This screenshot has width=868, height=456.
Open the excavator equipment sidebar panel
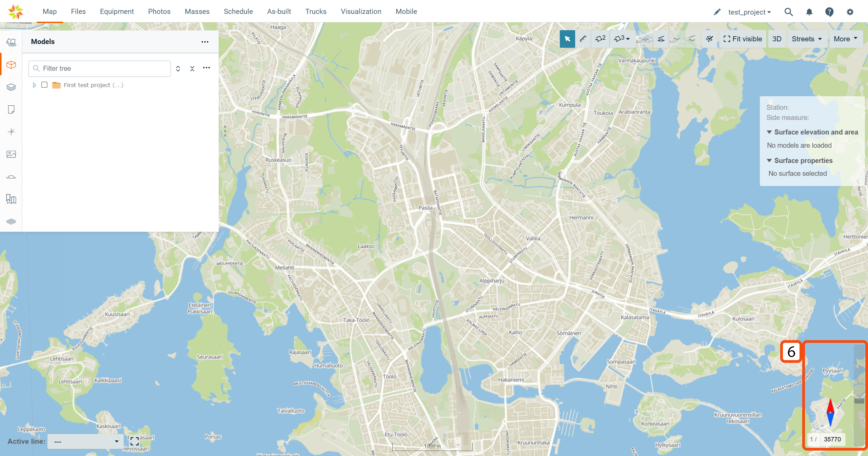pyautogui.click(x=11, y=42)
